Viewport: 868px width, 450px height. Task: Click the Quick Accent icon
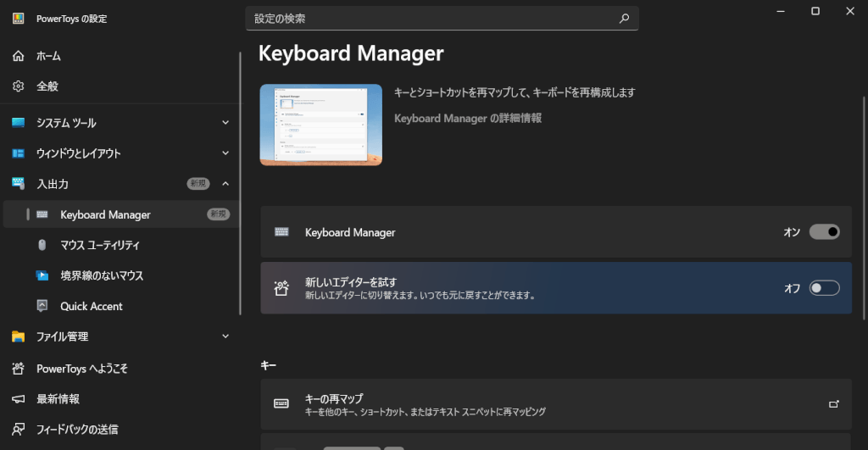coord(42,306)
